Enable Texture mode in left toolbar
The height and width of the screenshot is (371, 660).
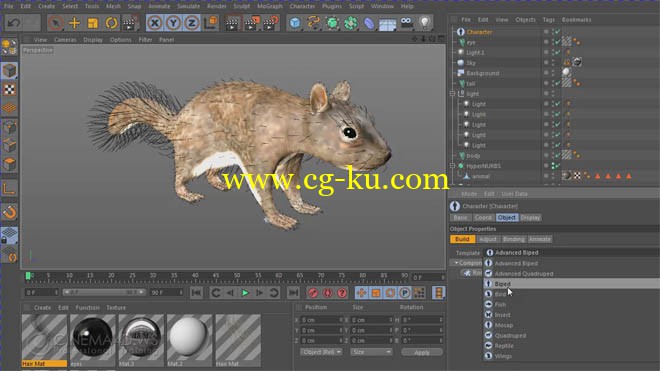point(9,90)
